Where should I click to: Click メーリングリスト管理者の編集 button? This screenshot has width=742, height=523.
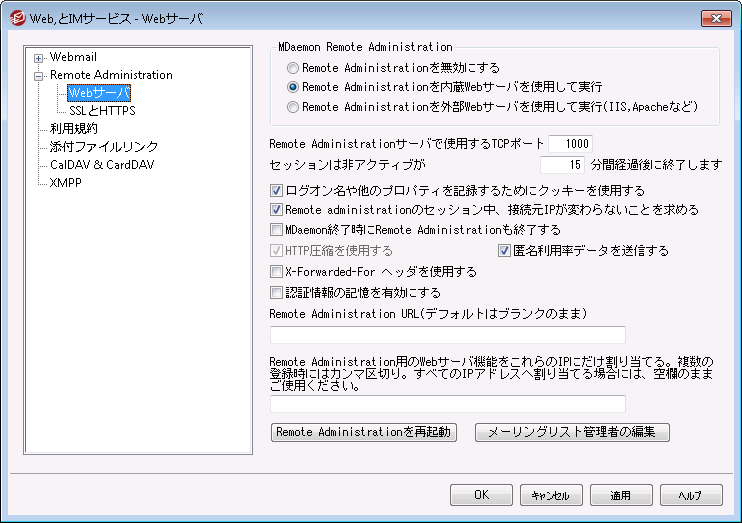tap(572, 433)
